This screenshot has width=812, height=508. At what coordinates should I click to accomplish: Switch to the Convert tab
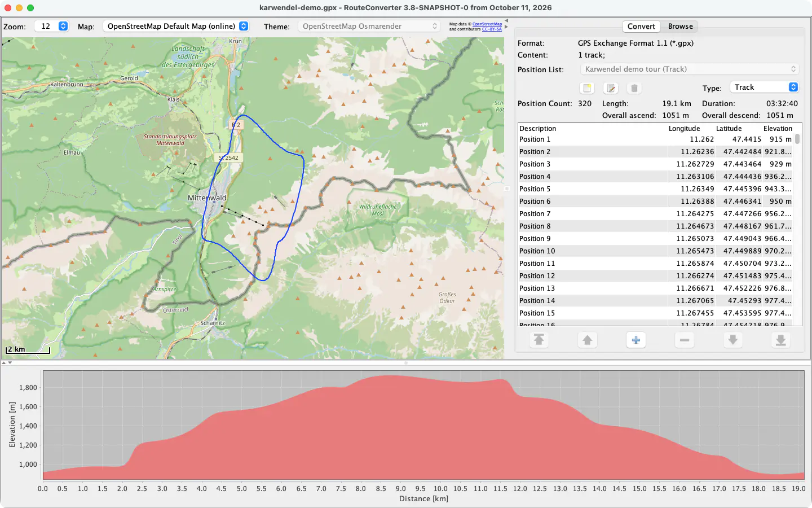[641, 26]
